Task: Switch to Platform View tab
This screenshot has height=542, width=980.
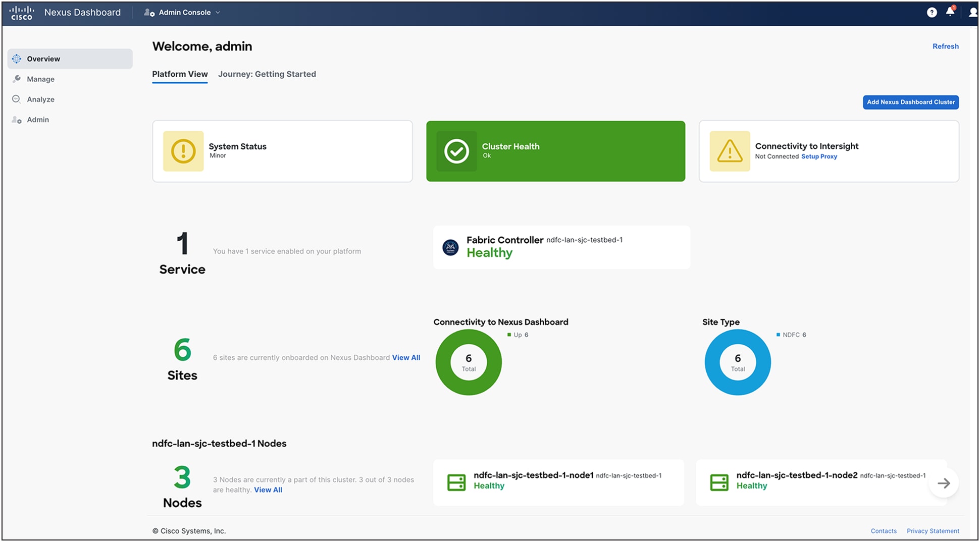Action: click(180, 74)
